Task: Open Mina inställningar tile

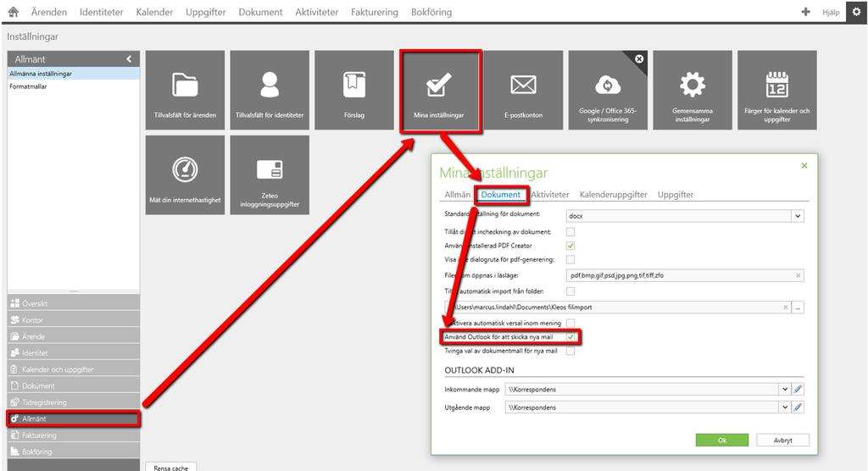Action: click(439, 90)
